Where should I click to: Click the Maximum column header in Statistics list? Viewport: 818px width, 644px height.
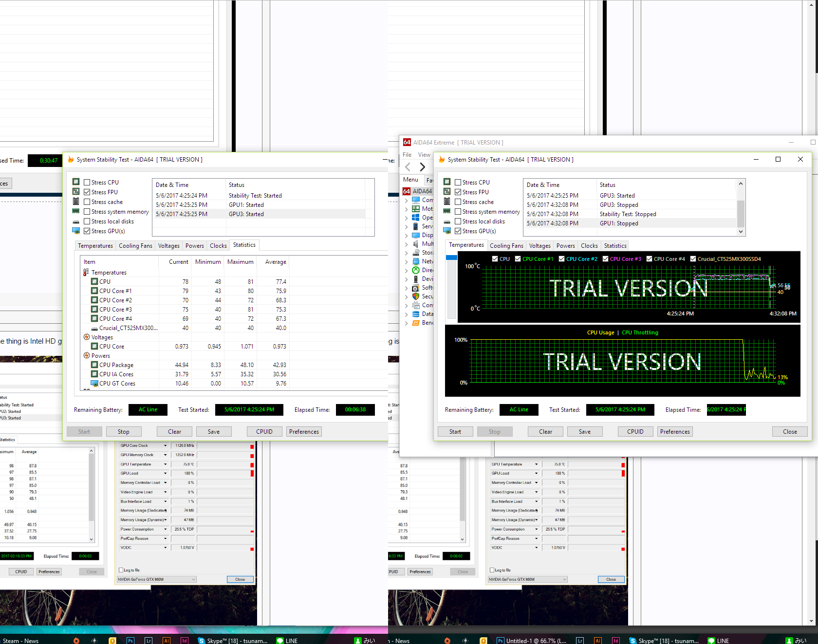(x=241, y=262)
